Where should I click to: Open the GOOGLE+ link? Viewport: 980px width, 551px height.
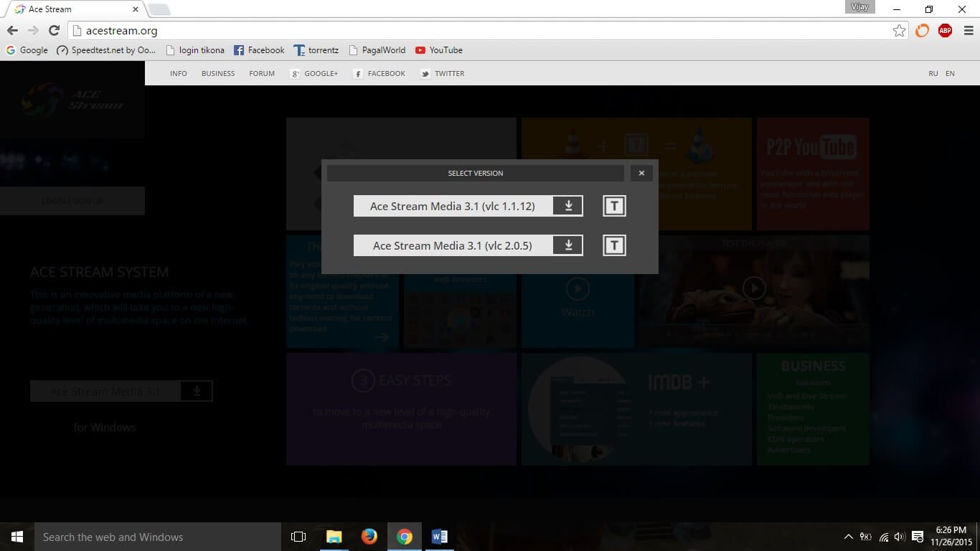(x=314, y=73)
